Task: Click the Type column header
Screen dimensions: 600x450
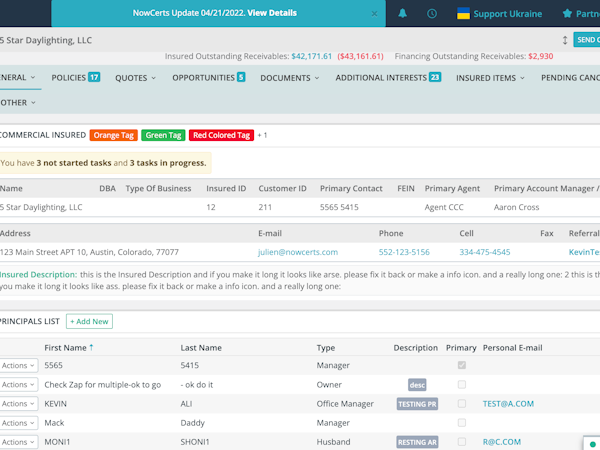Action: click(326, 348)
